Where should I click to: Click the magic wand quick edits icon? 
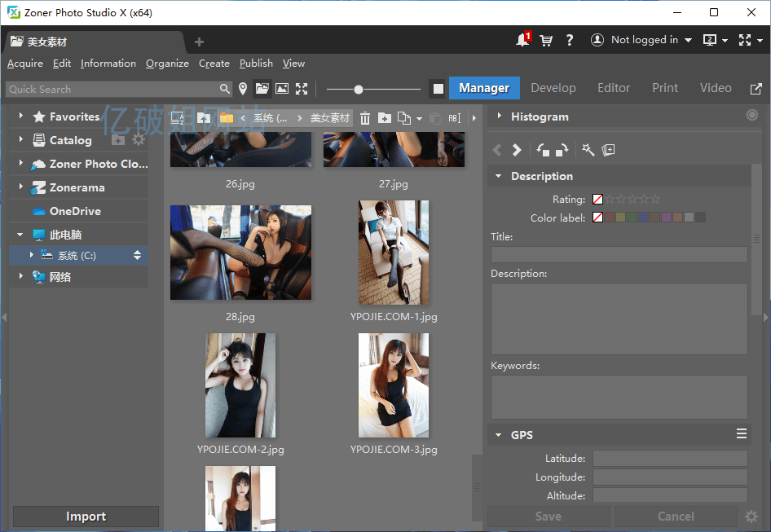point(588,150)
